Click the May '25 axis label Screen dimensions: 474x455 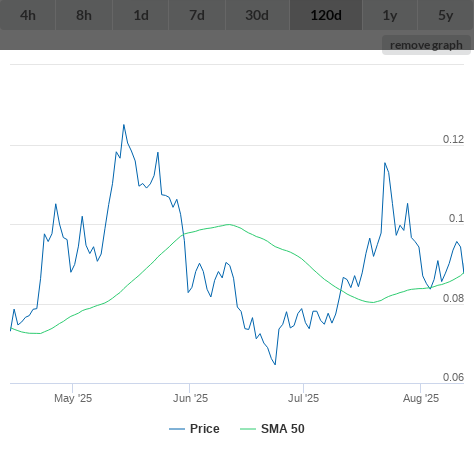point(73,398)
